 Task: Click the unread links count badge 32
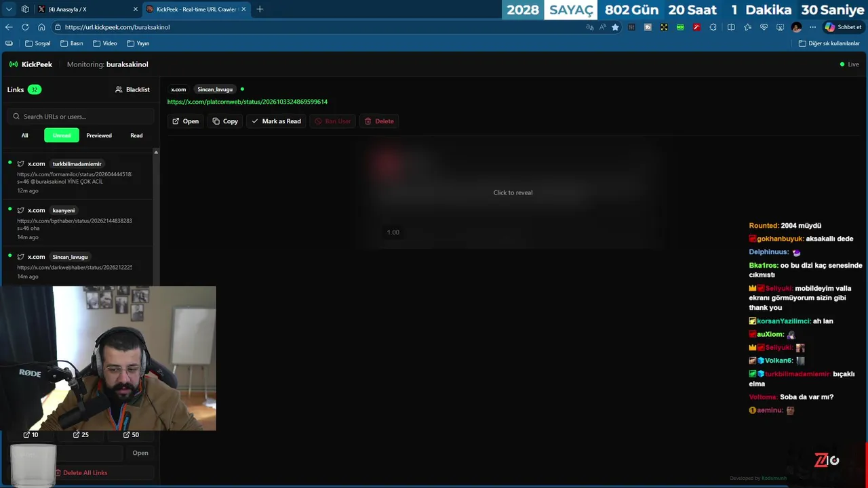[34, 89]
